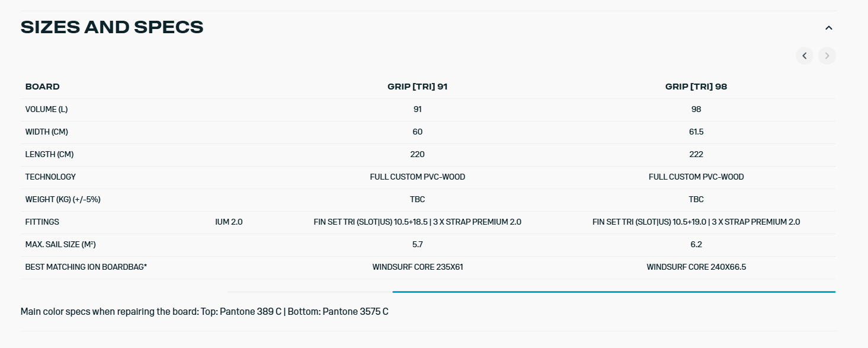Click the Pantone color specs note
The image size is (868, 348).
pyautogui.click(x=204, y=311)
